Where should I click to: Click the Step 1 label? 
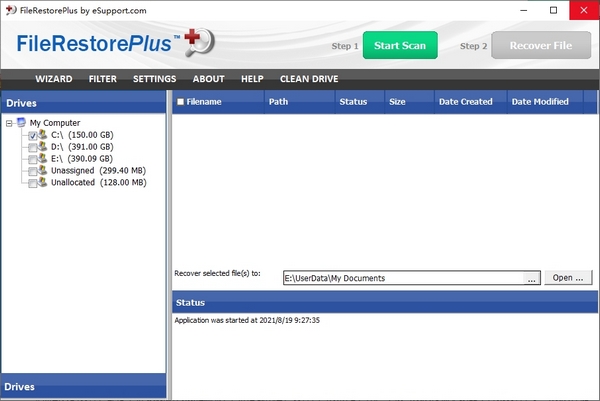pos(345,46)
